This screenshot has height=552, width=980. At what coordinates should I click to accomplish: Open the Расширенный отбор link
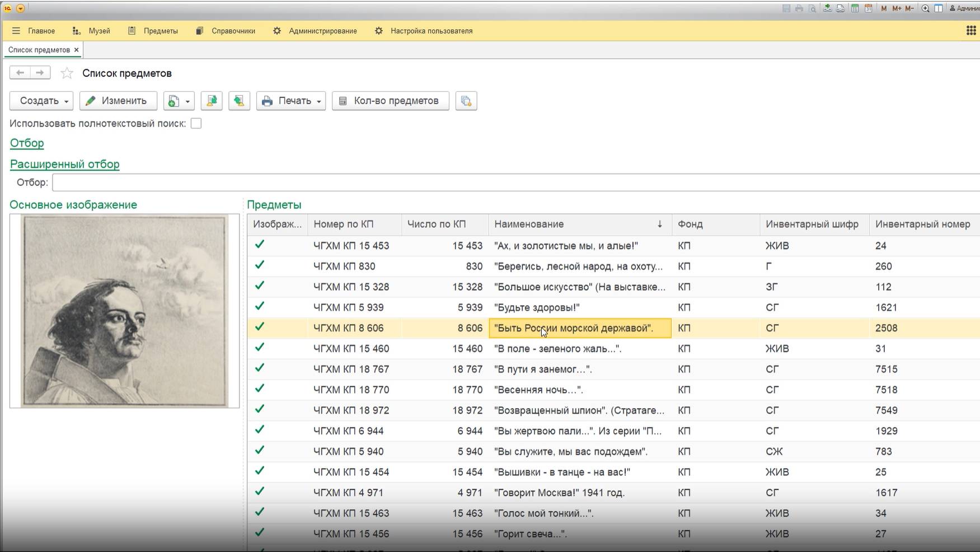(65, 164)
